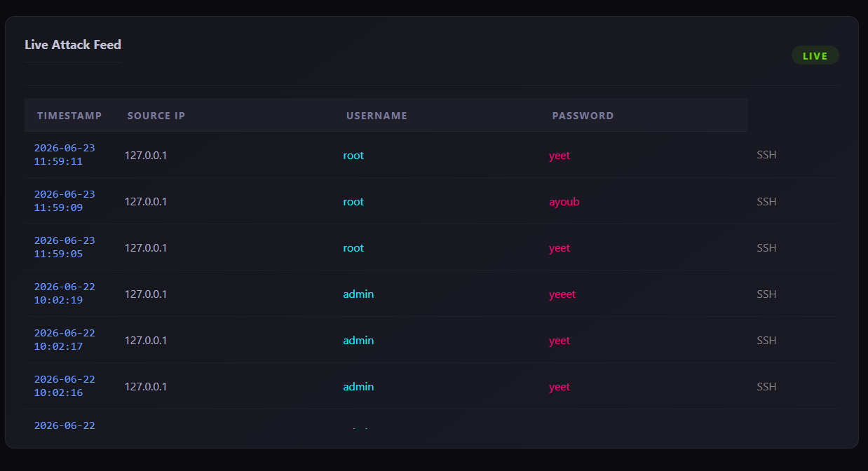The image size is (868, 471).
Task: Click SSH label in the 10:02:16 row
Action: [x=766, y=386]
